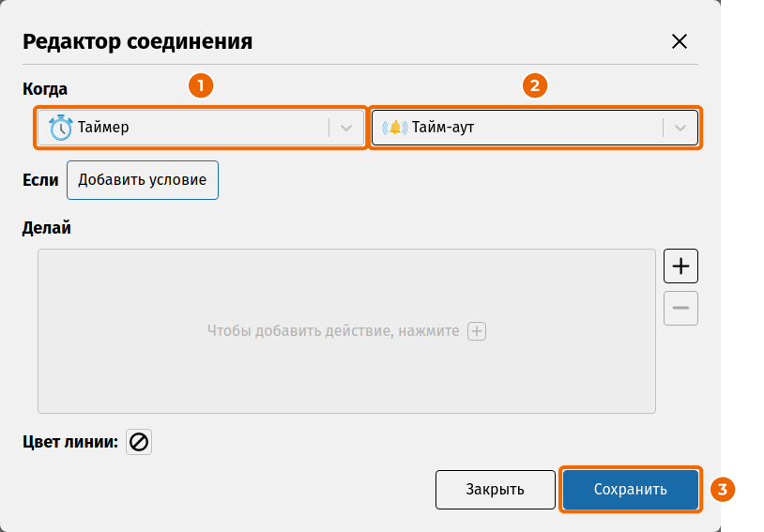Click the ringing bell icon beside Тайм-аут

tap(394, 128)
